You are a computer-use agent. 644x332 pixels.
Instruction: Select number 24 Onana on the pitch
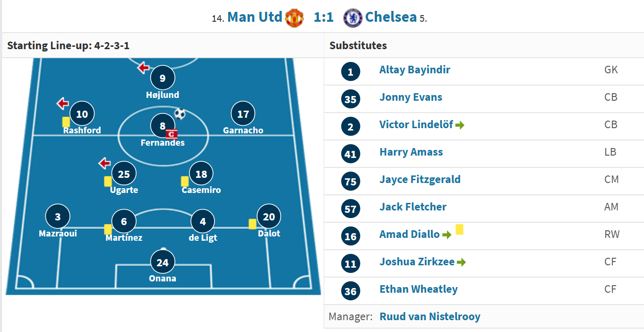[163, 262]
